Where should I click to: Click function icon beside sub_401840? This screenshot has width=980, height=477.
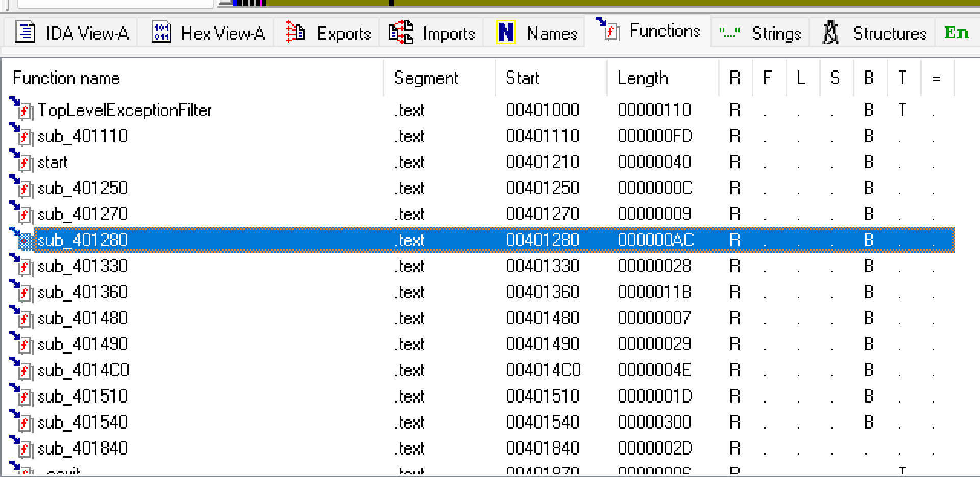[21, 447]
